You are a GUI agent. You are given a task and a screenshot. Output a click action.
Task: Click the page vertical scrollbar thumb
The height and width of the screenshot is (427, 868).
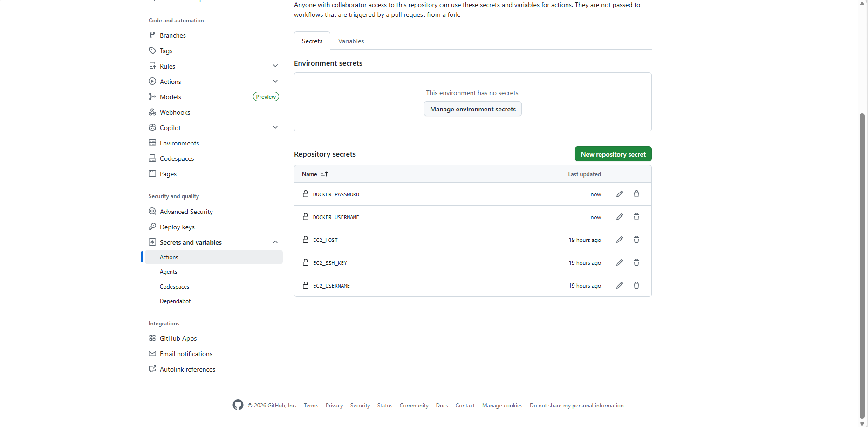pyautogui.click(x=862, y=266)
